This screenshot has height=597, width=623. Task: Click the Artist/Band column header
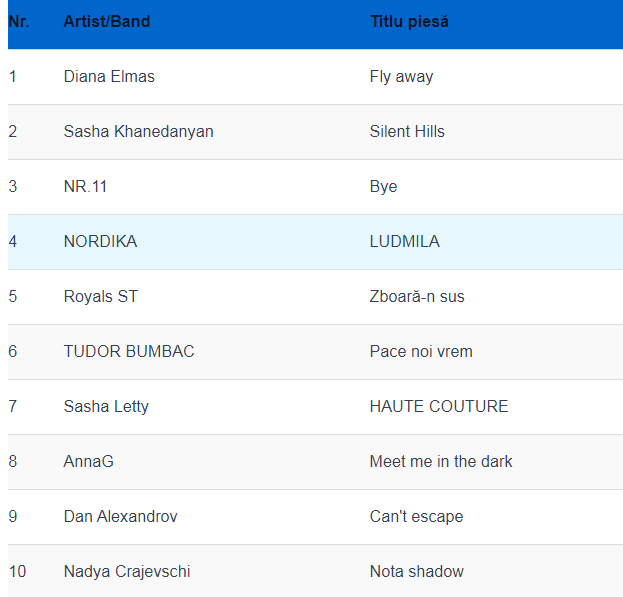click(107, 22)
